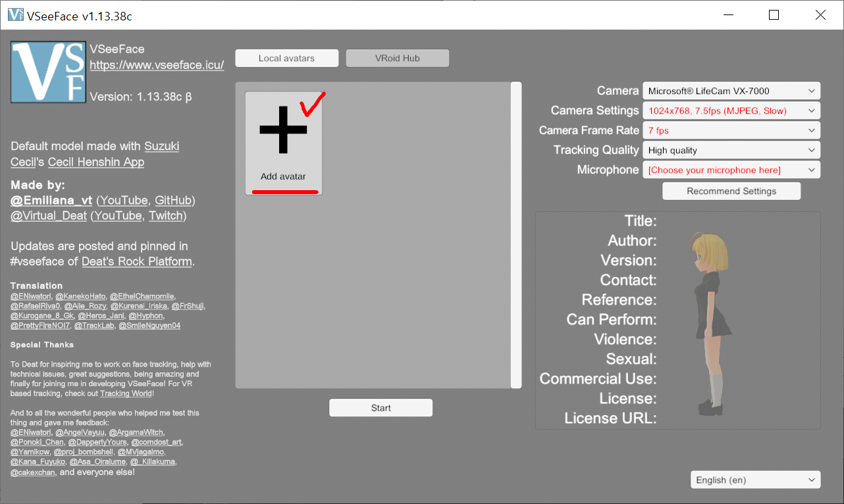
Task: Switch to the Local avatars tab
Action: tap(286, 58)
